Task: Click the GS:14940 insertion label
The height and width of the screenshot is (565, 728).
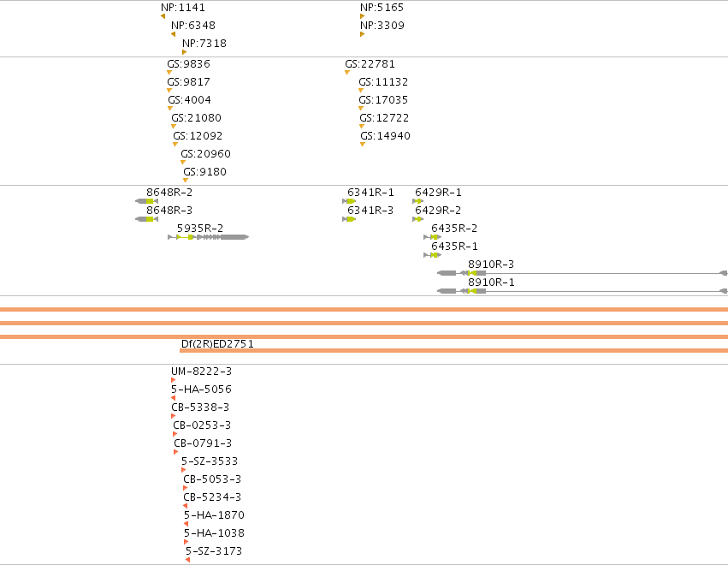Action: tap(385, 136)
